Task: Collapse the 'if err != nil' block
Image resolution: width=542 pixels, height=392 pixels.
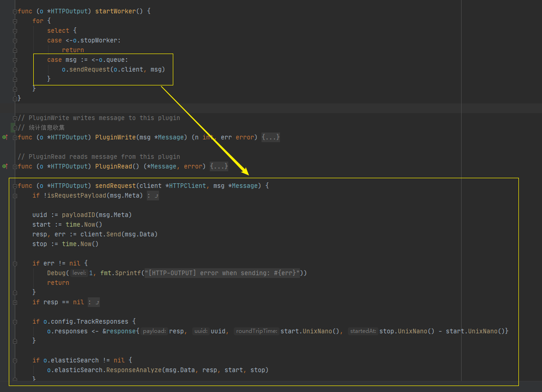Action: (15, 264)
